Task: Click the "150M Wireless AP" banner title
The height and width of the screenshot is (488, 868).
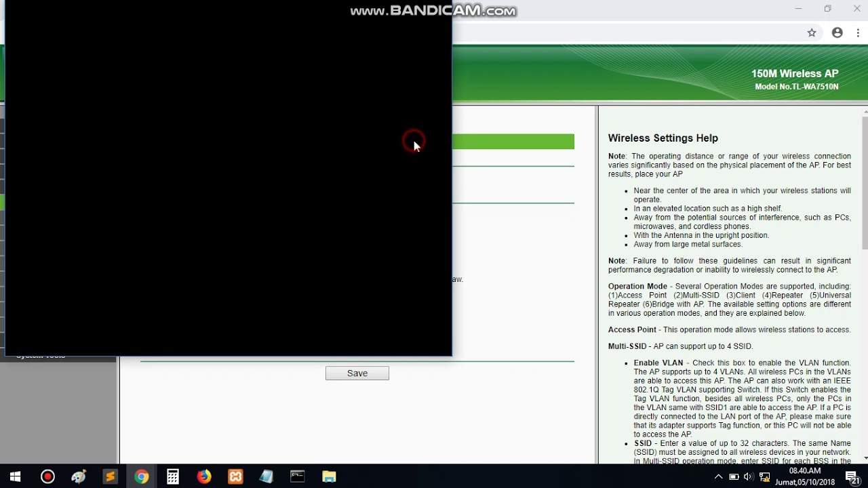Action: click(x=795, y=74)
